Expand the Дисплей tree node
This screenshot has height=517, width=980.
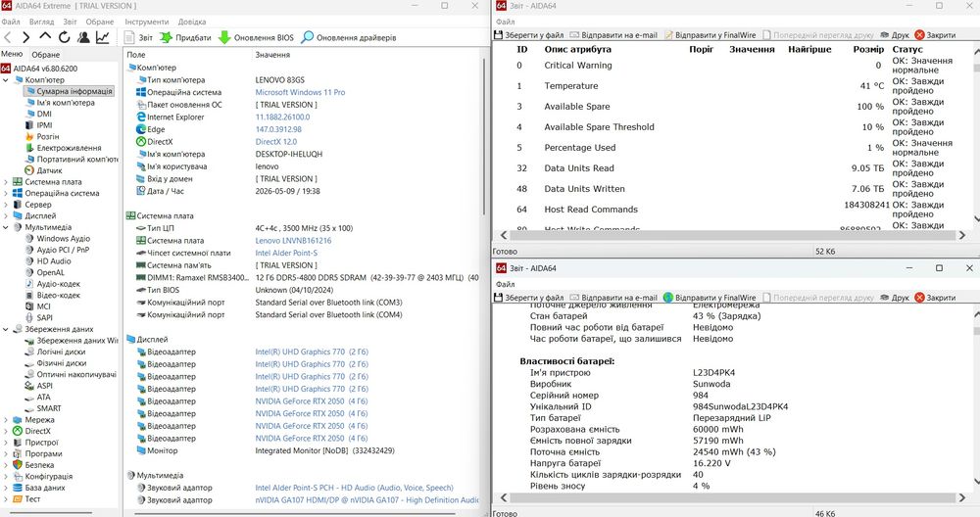(x=6, y=215)
